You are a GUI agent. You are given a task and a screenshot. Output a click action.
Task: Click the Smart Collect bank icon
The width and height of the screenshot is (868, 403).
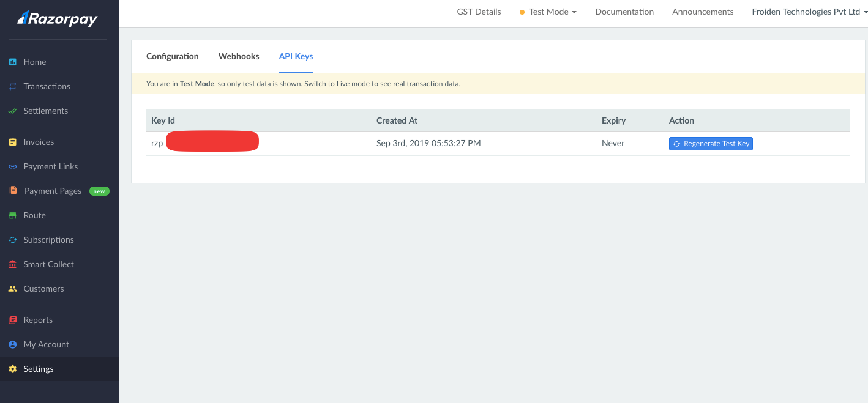coord(12,264)
